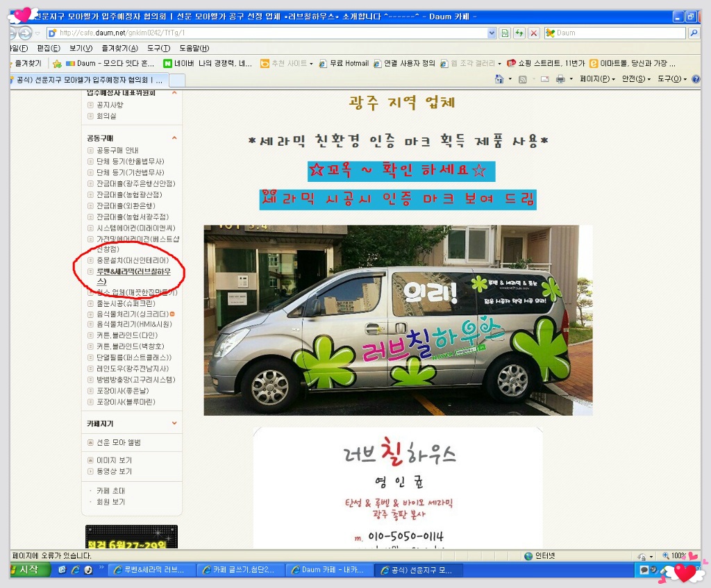
Task: Open the 쇼핑 스트리트 11번가 bookmark
Action: click(x=546, y=63)
